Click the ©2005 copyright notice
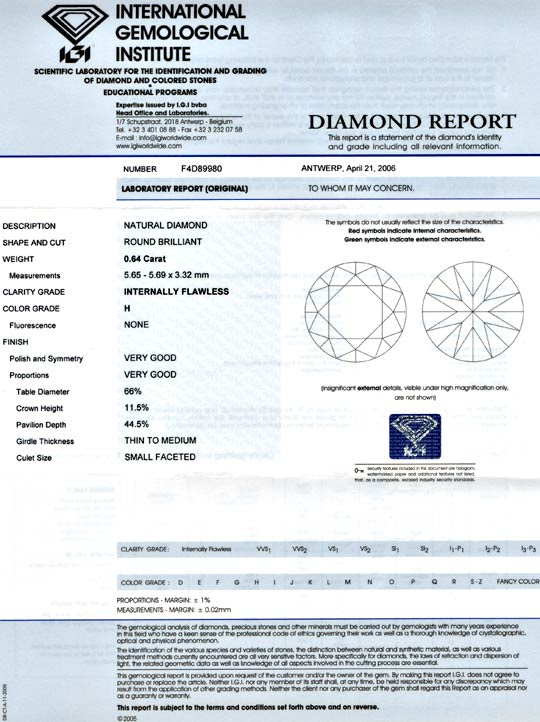 point(127,718)
